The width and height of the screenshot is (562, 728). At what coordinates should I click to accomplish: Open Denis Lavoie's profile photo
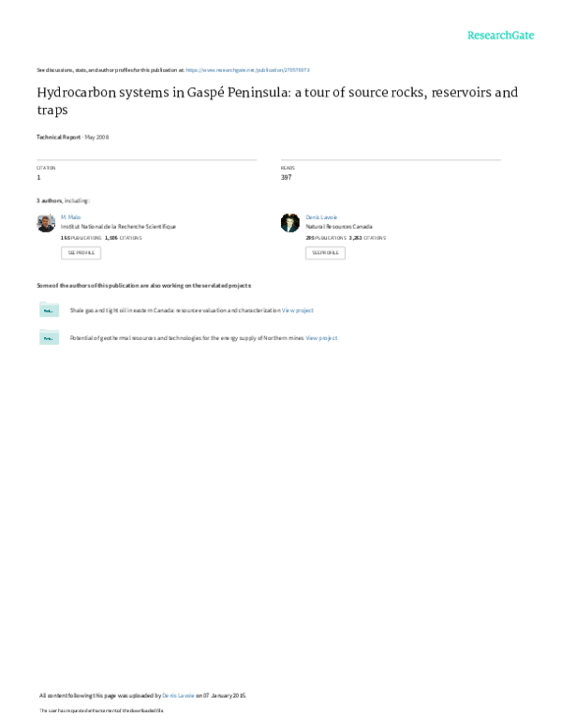(289, 223)
